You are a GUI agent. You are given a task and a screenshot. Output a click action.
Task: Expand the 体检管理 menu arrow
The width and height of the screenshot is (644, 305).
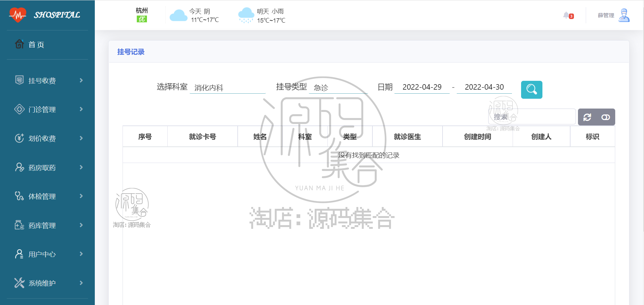point(81,196)
